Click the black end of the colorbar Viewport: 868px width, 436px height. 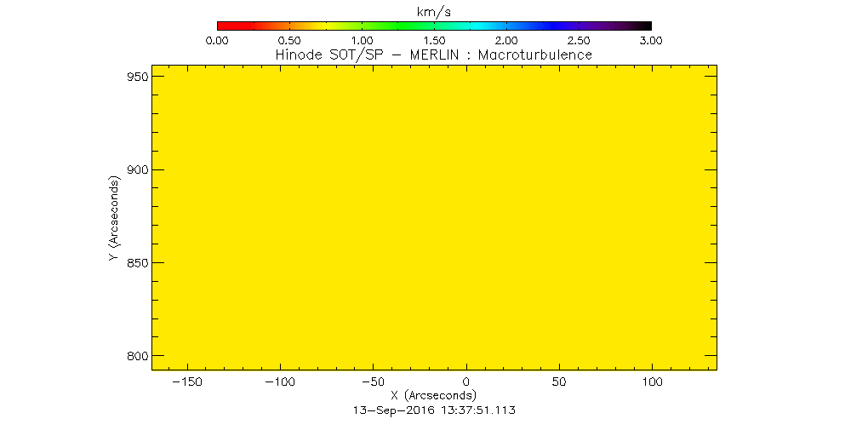pyautogui.click(x=646, y=26)
